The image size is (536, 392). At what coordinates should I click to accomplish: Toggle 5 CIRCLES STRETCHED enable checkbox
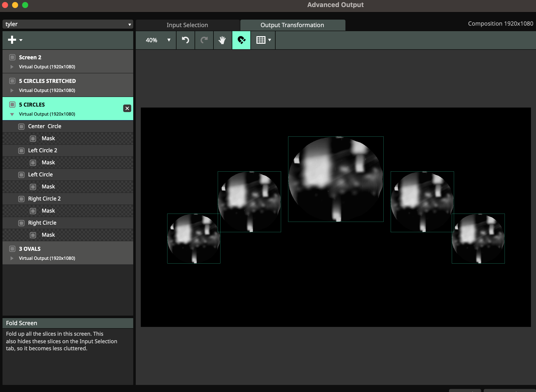coord(12,81)
